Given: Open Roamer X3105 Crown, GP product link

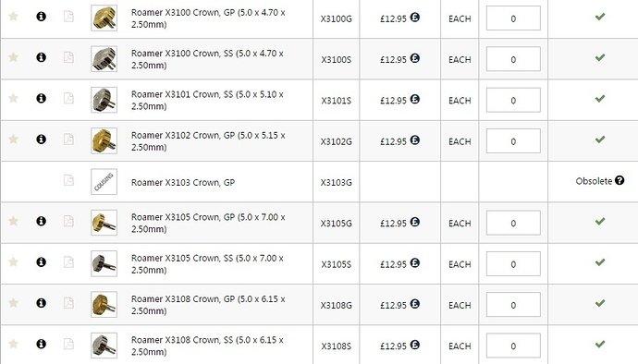Looking at the screenshot, I should point(208,223).
